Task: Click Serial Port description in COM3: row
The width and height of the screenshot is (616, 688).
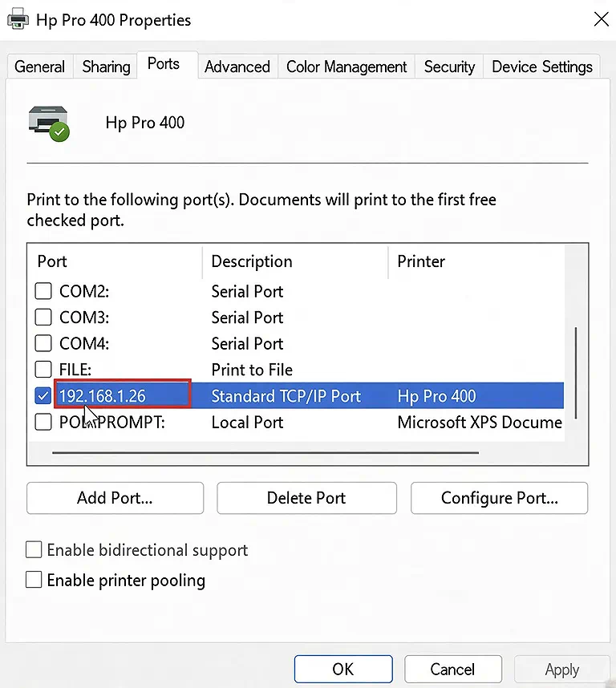Action: click(248, 318)
